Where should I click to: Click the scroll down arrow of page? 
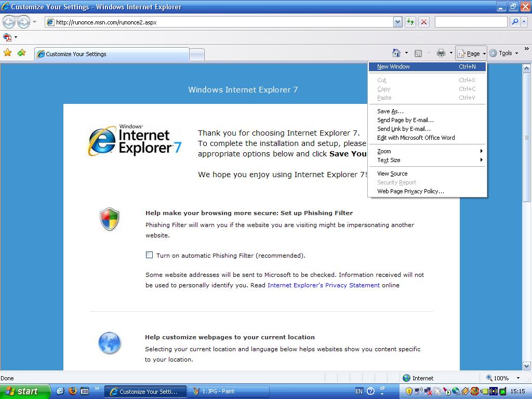(x=527, y=366)
